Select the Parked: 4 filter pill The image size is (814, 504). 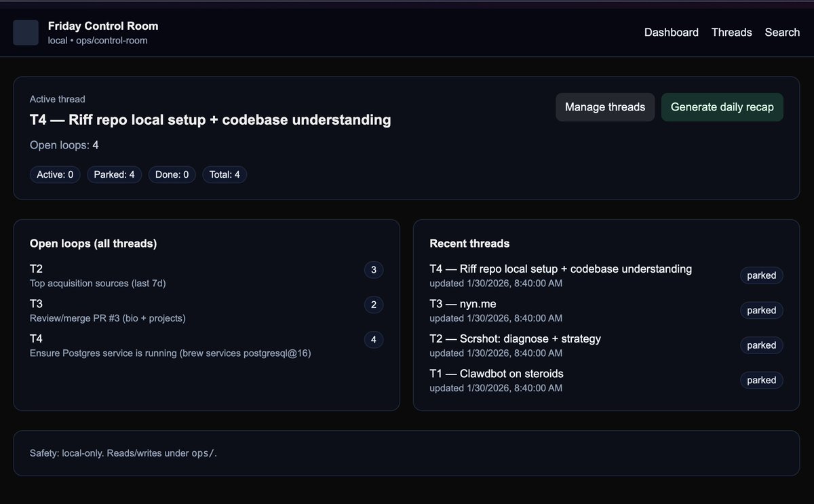pos(114,174)
